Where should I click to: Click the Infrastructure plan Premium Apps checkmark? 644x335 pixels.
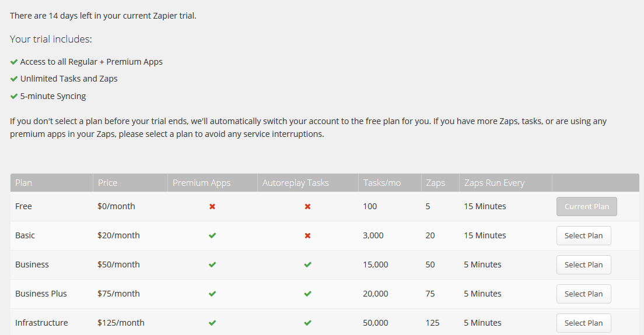click(x=212, y=323)
